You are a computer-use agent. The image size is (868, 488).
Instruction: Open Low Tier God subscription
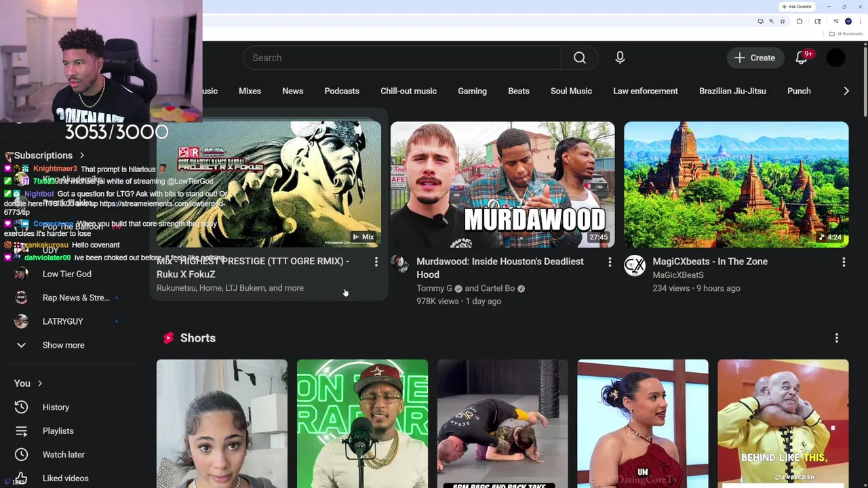[66, 274]
